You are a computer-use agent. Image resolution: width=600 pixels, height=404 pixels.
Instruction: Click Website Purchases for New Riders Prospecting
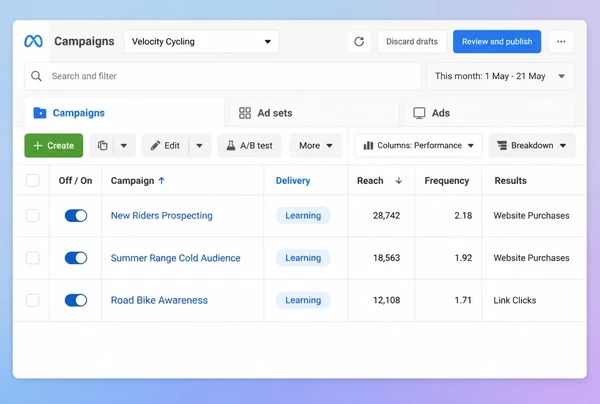(532, 215)
